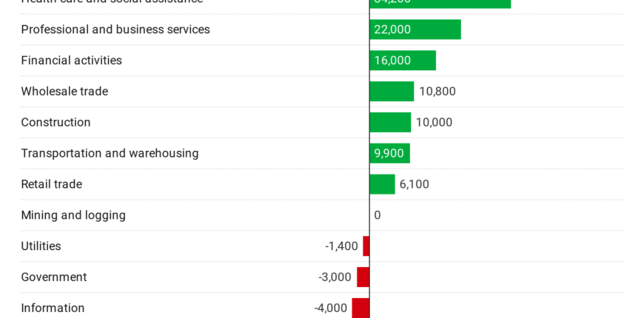Click the Government row label
This screenshot has width=644, height=318.
point(53,278)
